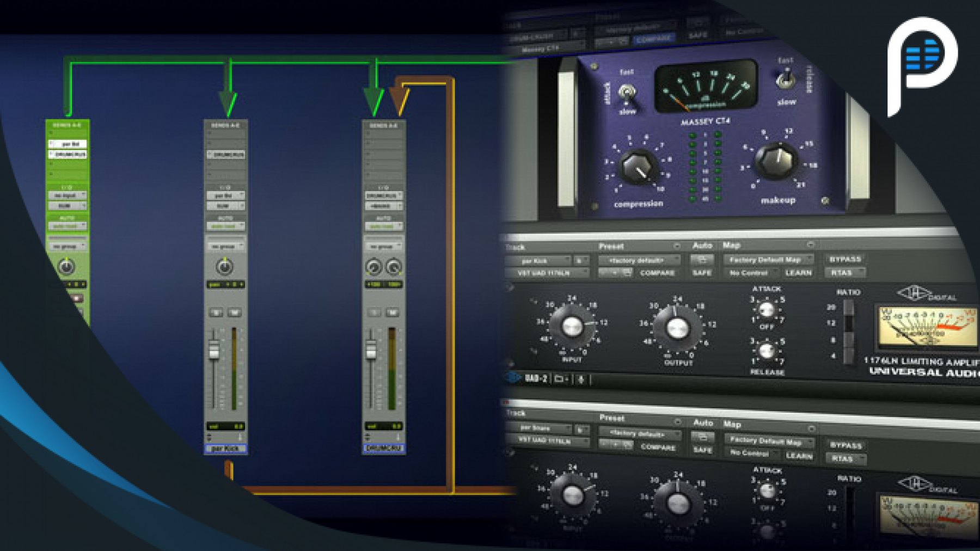980x551 pixels.
Task: Click the ATTACK knob on the per Snare 1176LN
Action: point(767,491)
